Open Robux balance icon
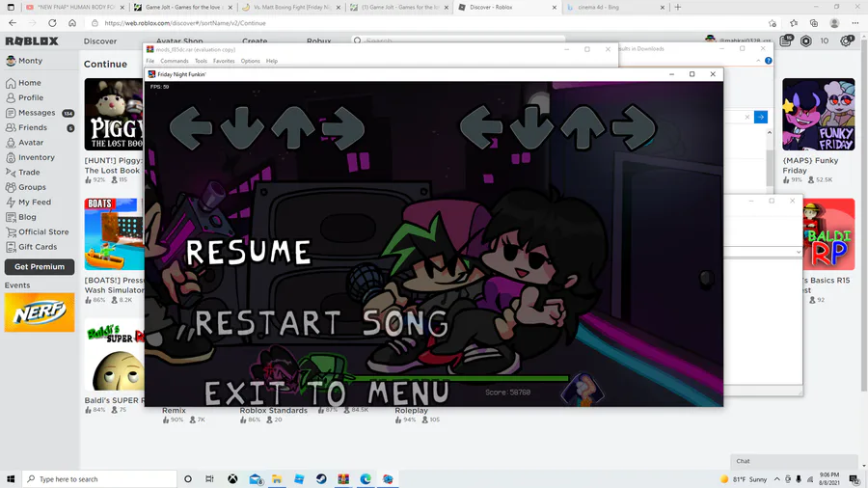The width and height of the screenshot is (868, 488). click(x=806, y=41)
